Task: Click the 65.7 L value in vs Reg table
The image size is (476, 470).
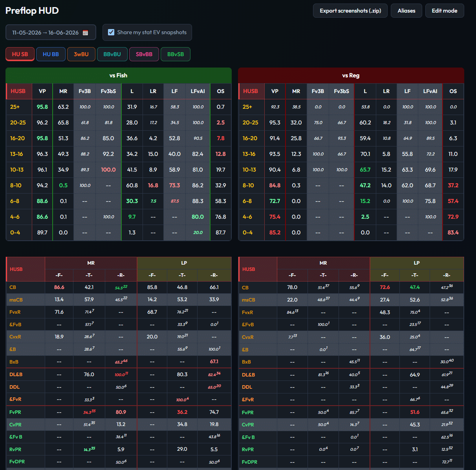Action: coord(365,170)
